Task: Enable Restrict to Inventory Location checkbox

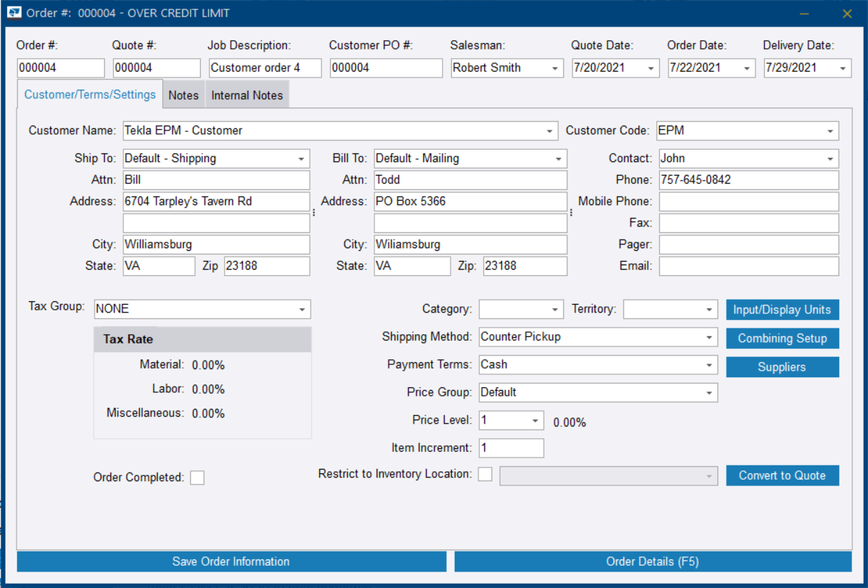Action: point(486,474)
